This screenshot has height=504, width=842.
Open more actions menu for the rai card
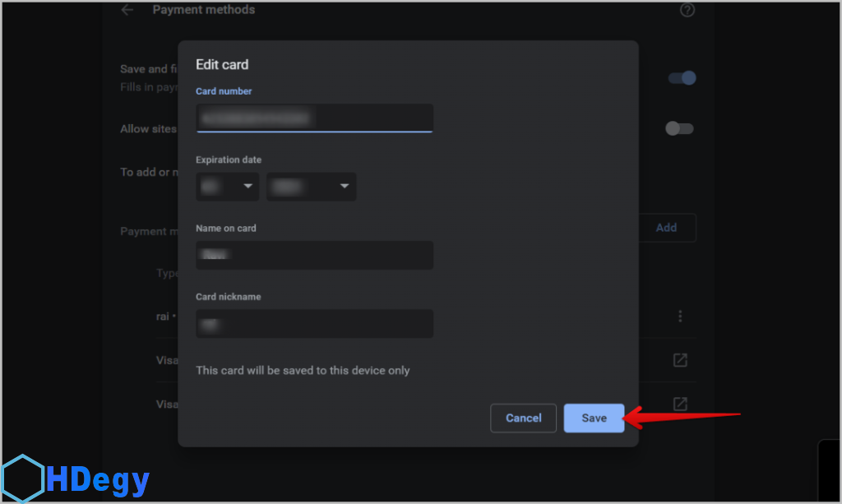click(680, 317)
